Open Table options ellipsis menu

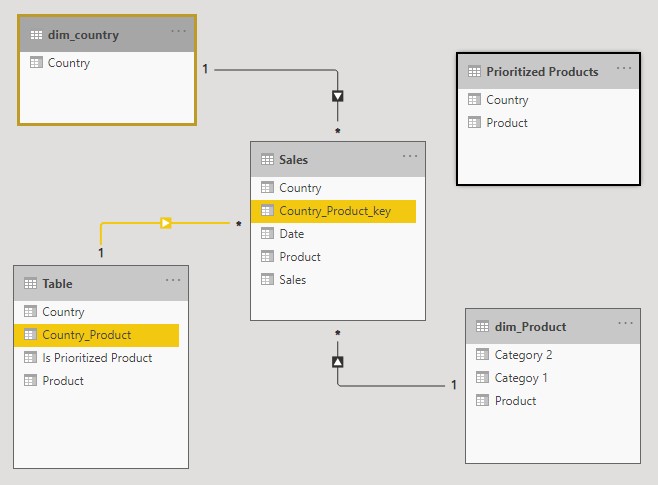[x=172, y=280]
